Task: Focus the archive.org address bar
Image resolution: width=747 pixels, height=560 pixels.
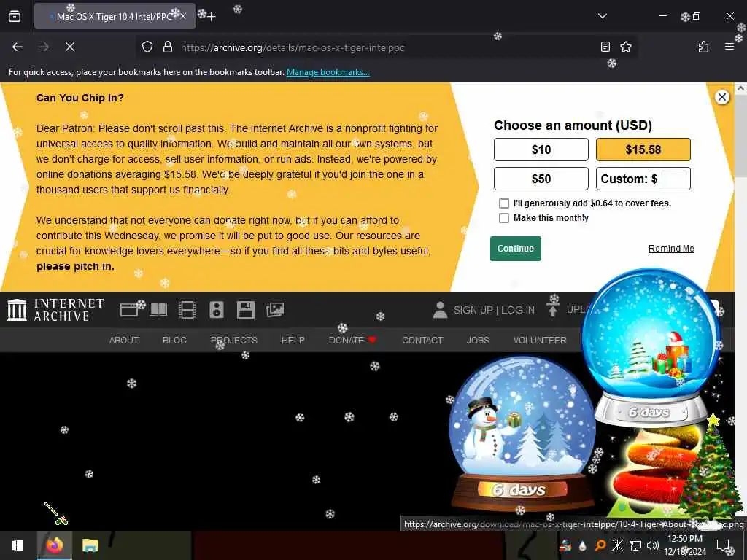Action: pyautogui.click(x=387, y=47)
